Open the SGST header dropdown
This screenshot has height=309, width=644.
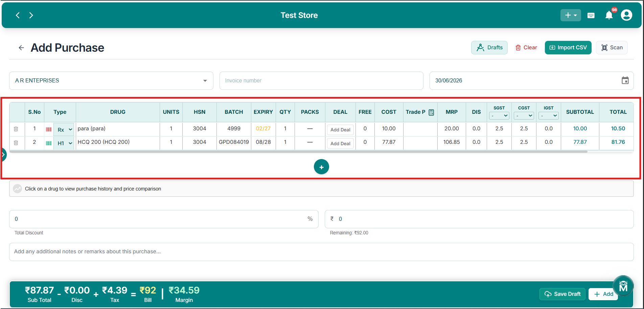pos(499,116)
